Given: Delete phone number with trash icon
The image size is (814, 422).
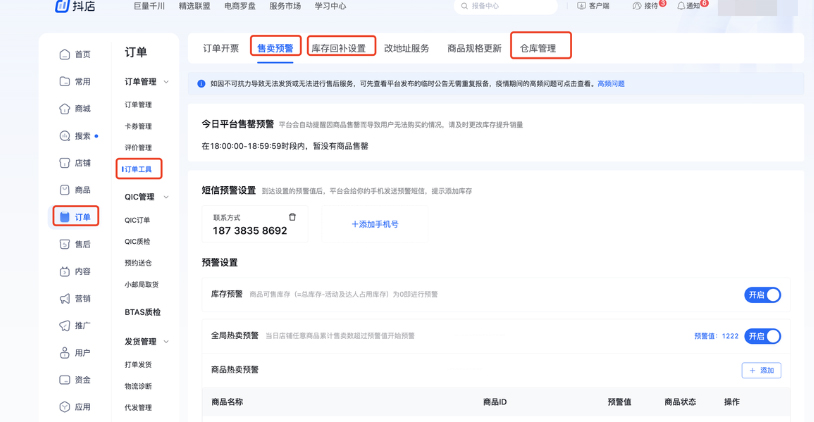Looking at the screenshot, I should pos(292,217).
